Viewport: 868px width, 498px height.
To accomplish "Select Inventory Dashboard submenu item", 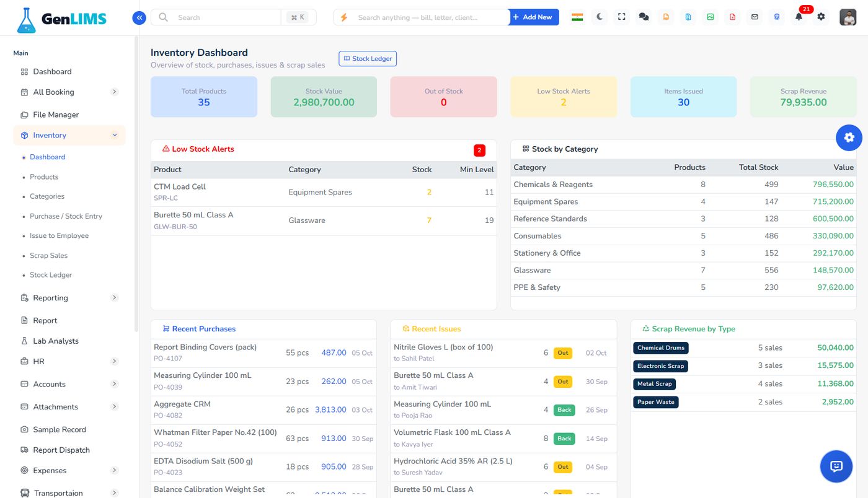I will (47, 157).
